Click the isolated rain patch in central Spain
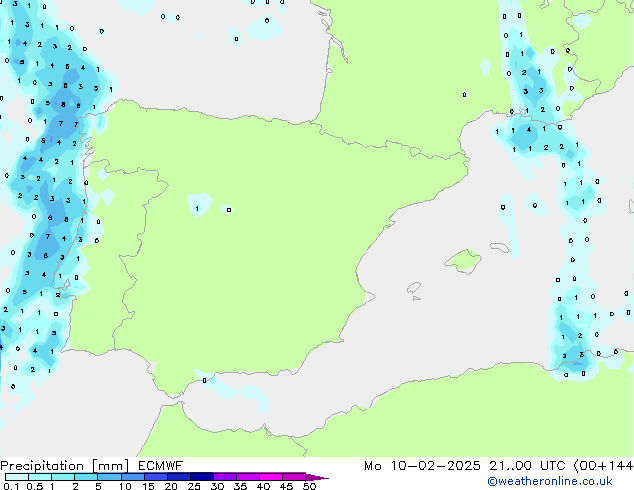Screen dimensions: 634x490 [x=199, y=205]
